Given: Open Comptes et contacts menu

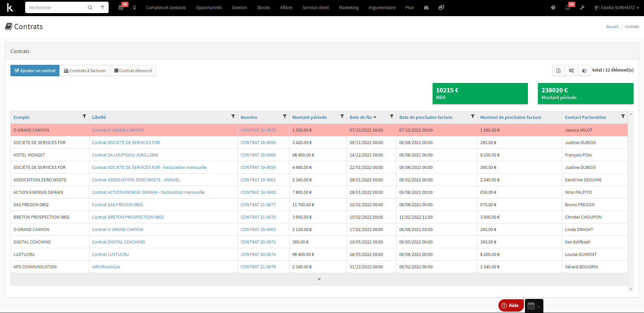Looking at the screenshot, I should 166,7.
